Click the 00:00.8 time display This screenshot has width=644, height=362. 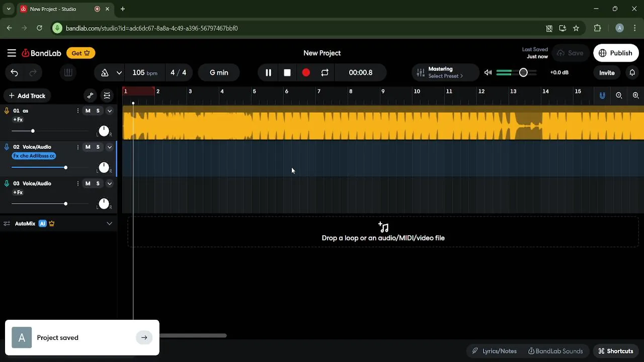click(361, 73)
